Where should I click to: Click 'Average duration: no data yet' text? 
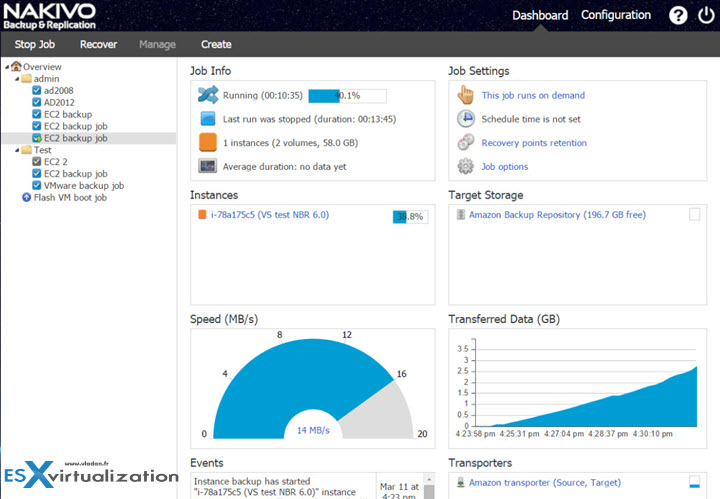[284, 167]
